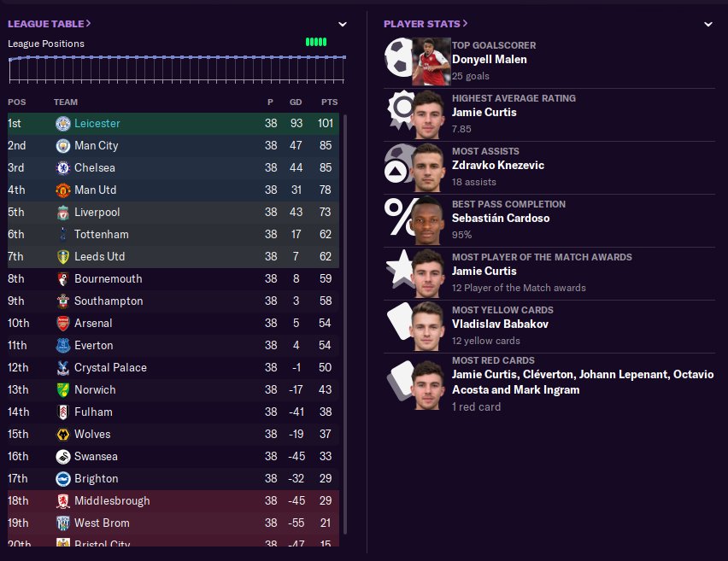Click the League Positions graph line
The width and height of the screenshot is (728, 561).
click(x=177, y=58)
